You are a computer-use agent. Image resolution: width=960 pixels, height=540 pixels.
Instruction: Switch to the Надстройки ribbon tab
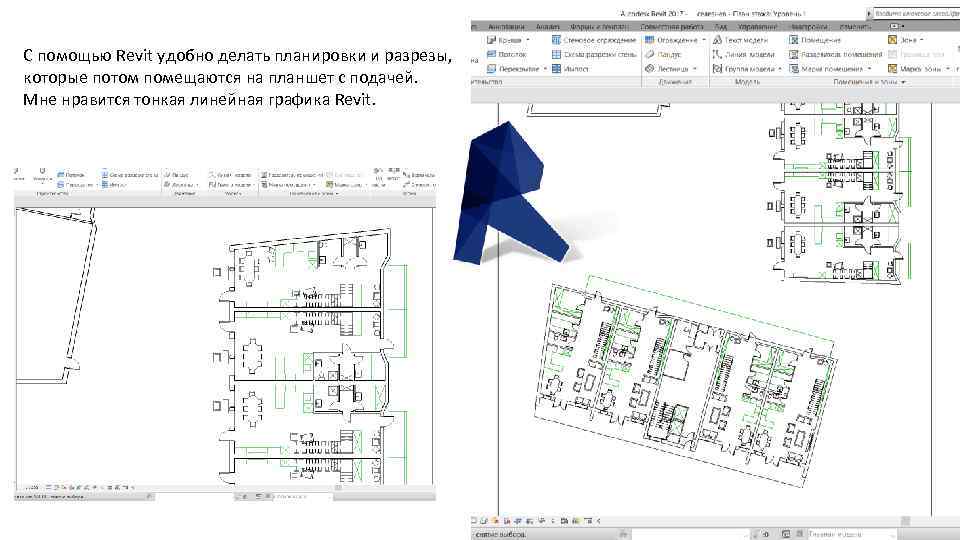coord(809,27)
